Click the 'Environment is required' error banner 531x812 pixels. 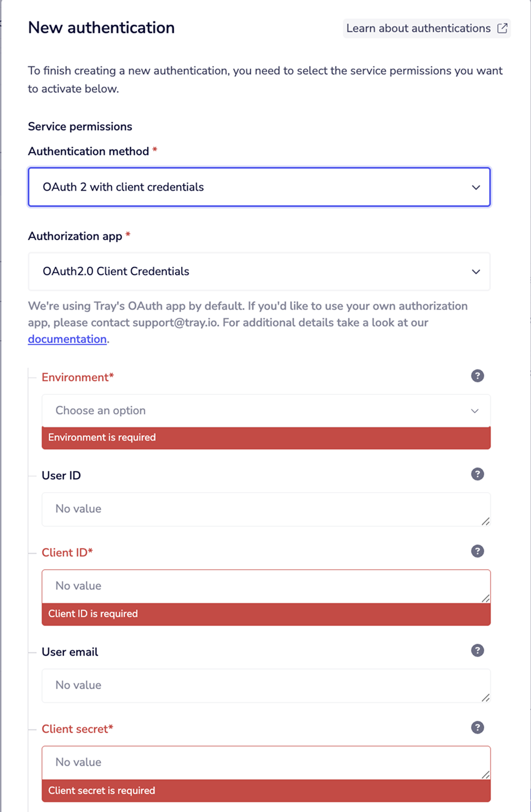265,437
